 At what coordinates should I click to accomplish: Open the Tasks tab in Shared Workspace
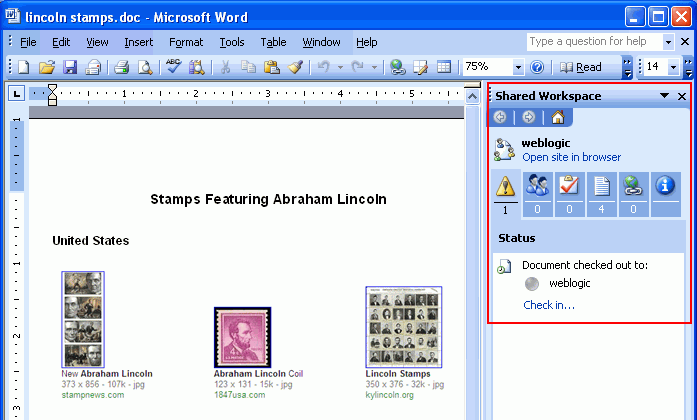(569, 194)
